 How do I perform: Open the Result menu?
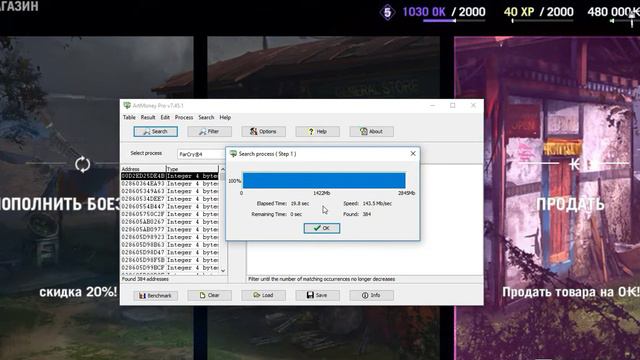148,117
